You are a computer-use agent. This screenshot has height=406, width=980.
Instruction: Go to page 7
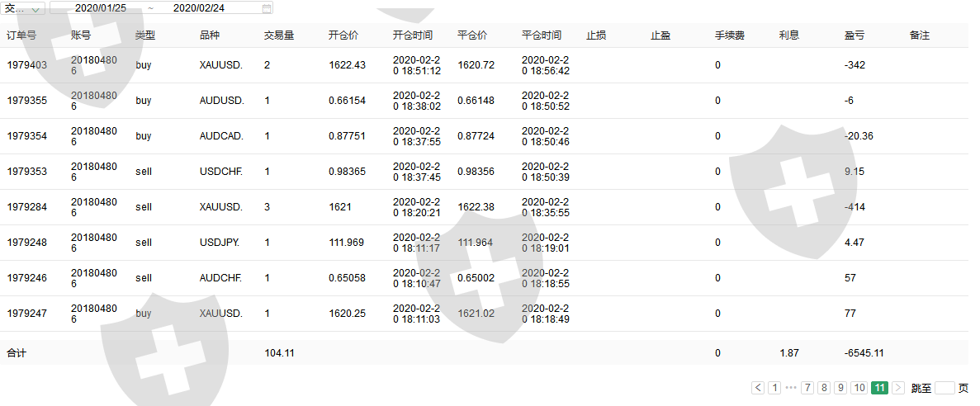pyautogui.click(x=807, y=388)
